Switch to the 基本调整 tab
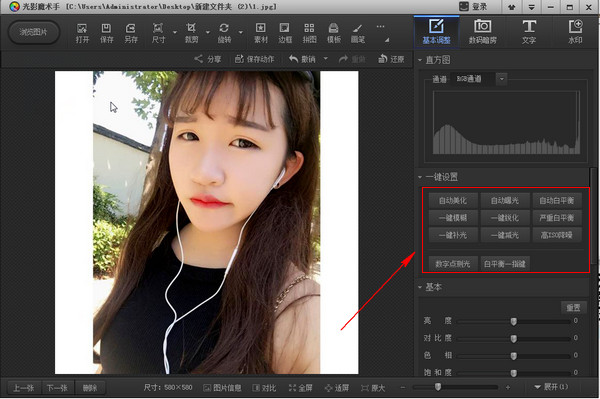Screen dimensions: 600x399 click(436, 32)
